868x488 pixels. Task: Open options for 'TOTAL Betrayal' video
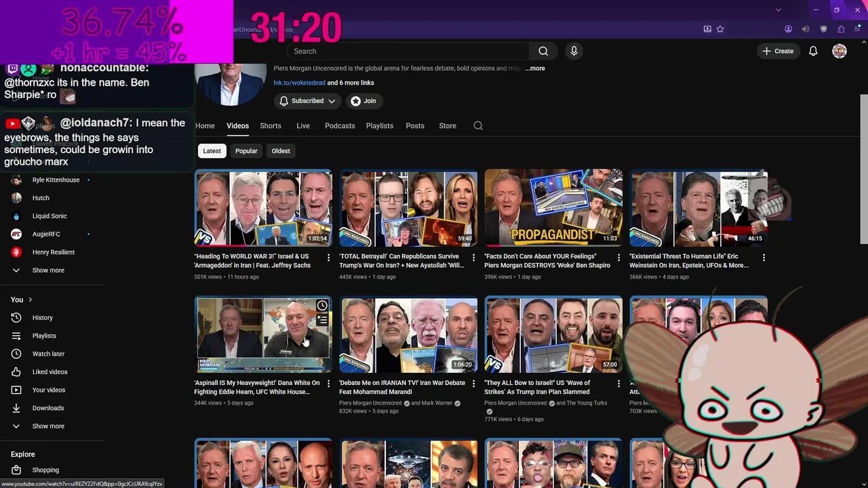tap(474, 258)
